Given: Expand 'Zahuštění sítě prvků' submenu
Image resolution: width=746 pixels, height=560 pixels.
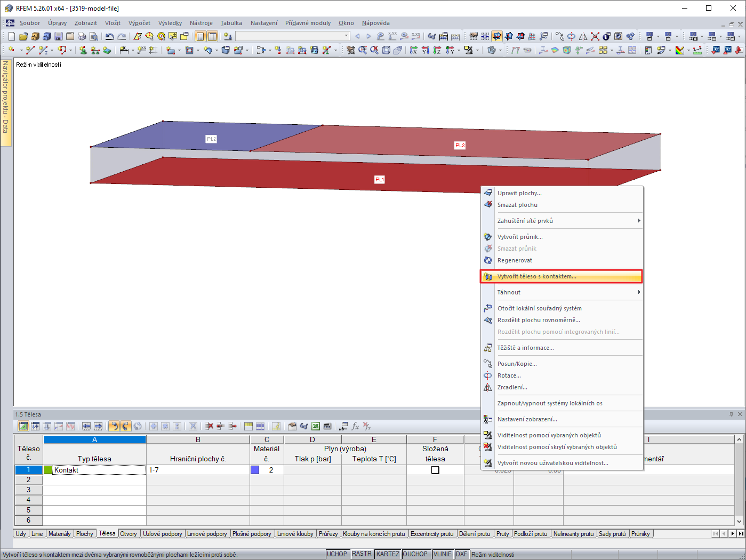Looking at the screenshot, I should (x=562, y=221).
